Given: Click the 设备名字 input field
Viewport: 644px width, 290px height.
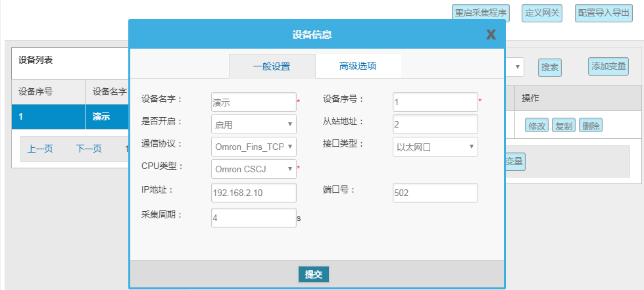Looking at the screenshot, I should [253, 102].
